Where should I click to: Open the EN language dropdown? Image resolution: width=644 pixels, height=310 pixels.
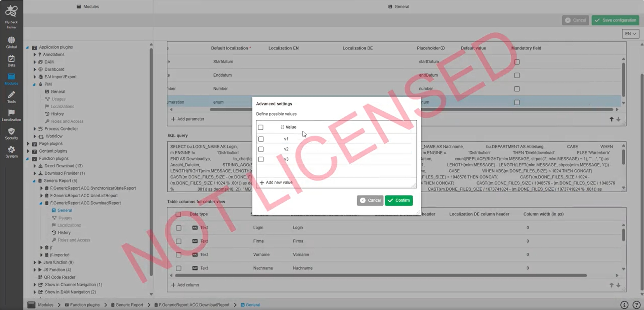[630, 34]
